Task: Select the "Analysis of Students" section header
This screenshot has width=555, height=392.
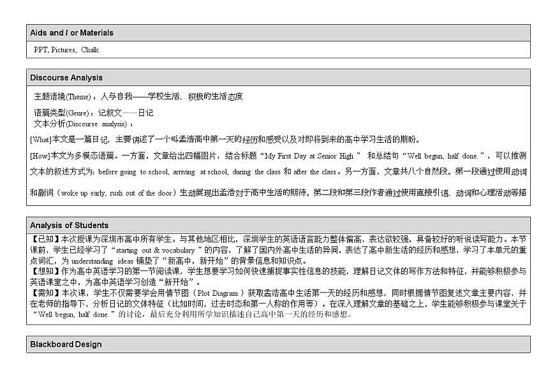Action: click(x=69, y=225)
